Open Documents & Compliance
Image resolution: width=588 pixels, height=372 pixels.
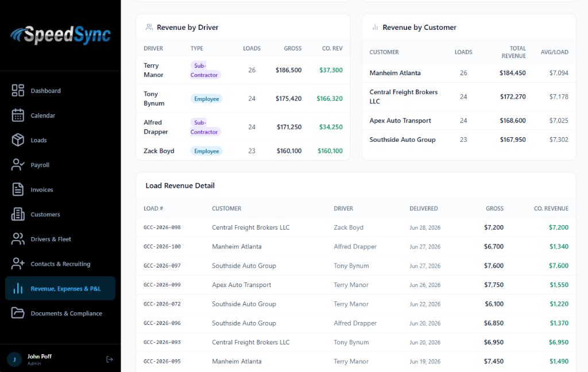pyautogui.click(x=66, y=313)
